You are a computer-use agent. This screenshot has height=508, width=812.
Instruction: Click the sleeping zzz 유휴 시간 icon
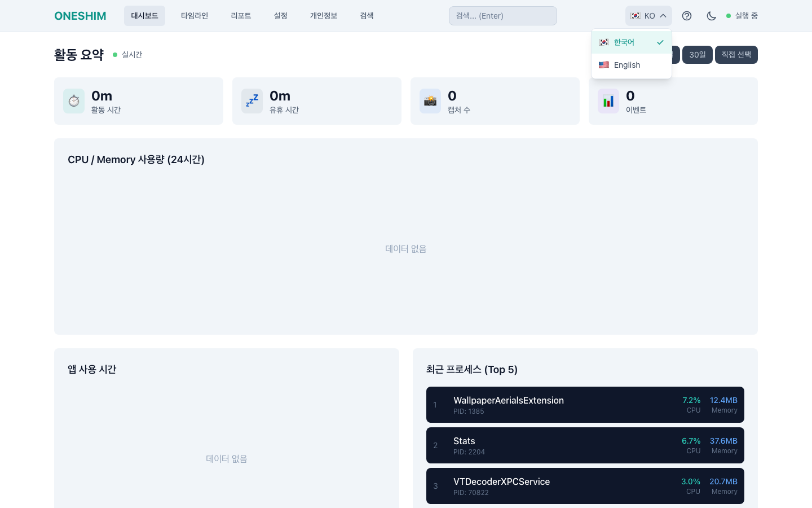point(252,101)
